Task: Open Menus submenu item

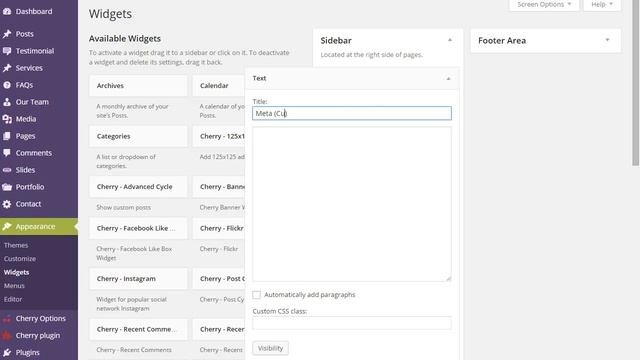Action: 14,286
